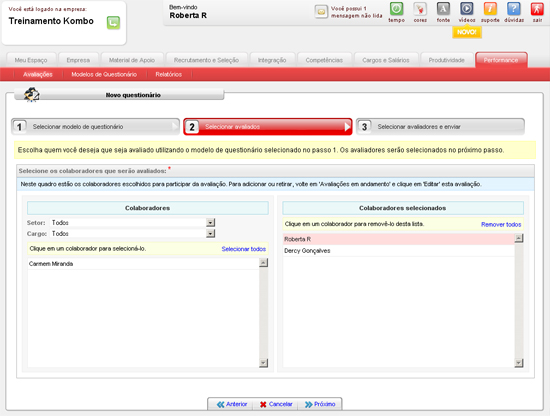Switch to the Produtividade tab
The width and height of the screenshot is (550, 416).
(x=447, y=60)
